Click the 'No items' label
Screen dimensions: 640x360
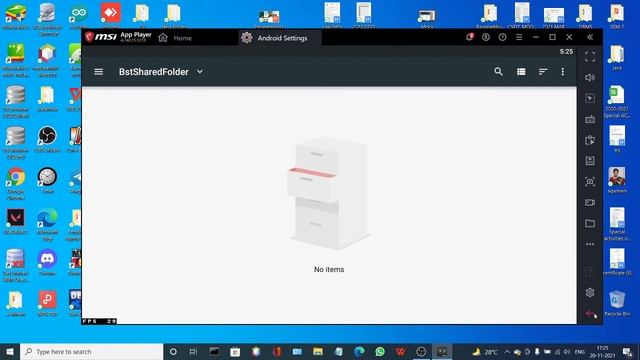click(x=329, y=269)
